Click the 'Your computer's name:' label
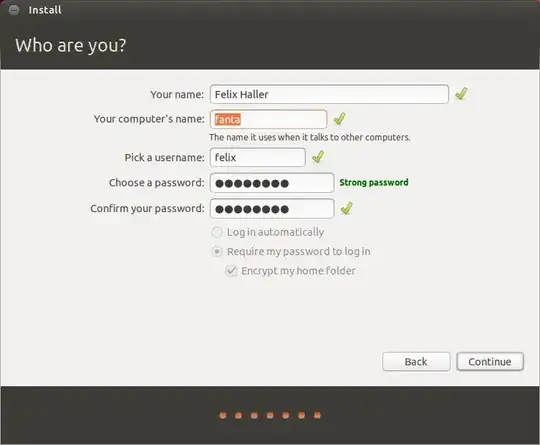540x445 pixels. 149,119
